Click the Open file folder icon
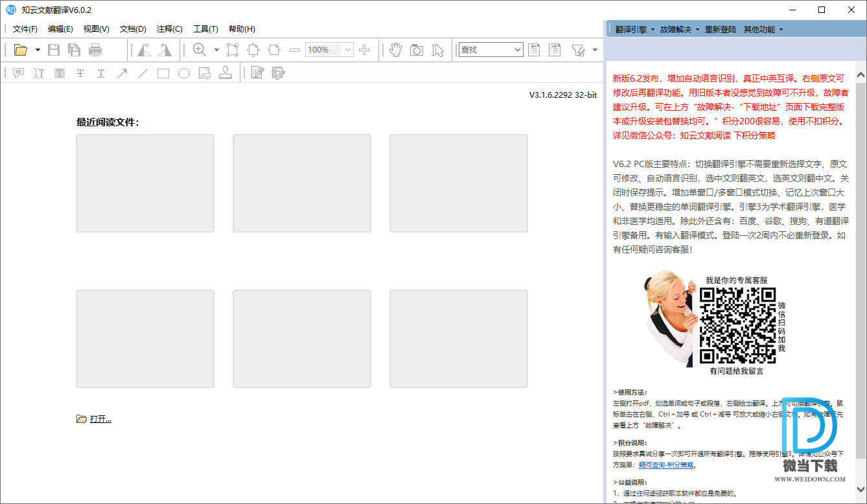This screenshot has width=867, height=504. pyautogui.click(x=21, y=50)
